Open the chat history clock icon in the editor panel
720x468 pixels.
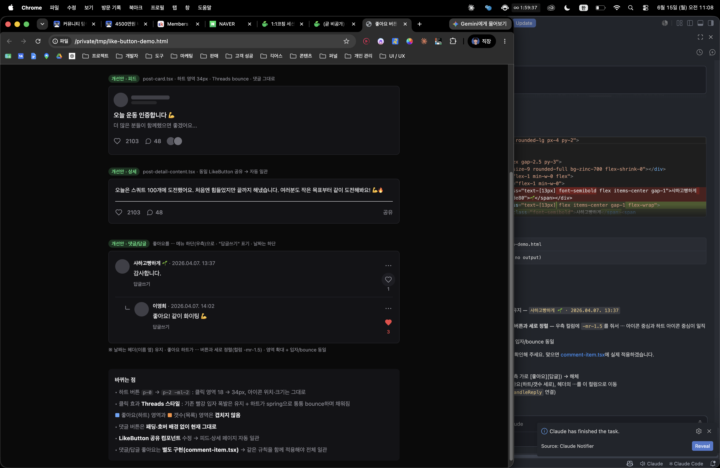pyautogui.click(x=699, y=52)
